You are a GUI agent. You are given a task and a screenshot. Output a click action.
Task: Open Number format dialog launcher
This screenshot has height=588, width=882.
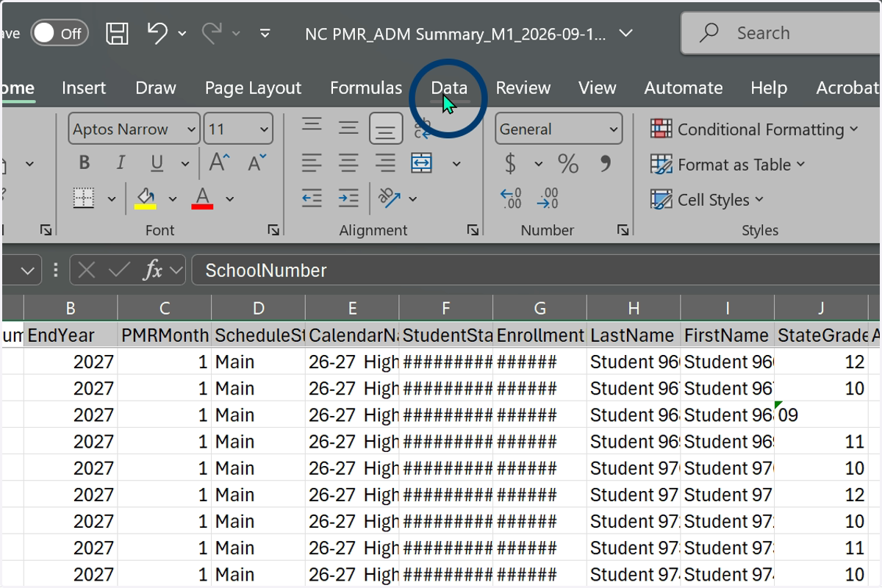[x=623, y=230]
